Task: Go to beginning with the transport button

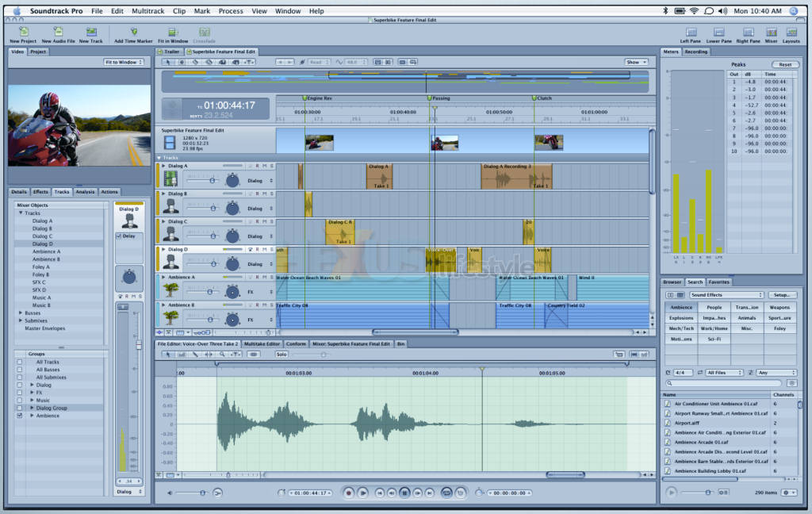Action: click(x=379, y=493)
